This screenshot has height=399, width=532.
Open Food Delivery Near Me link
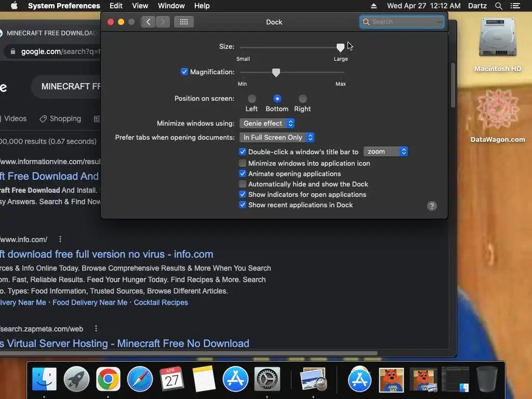click(x=90, y=303)
